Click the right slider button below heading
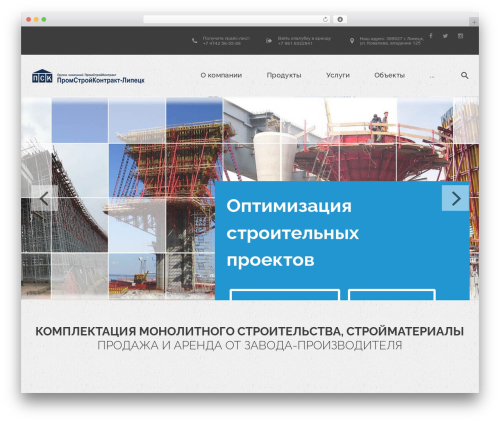Screen dimensions: 500x423 click(392, 295)
